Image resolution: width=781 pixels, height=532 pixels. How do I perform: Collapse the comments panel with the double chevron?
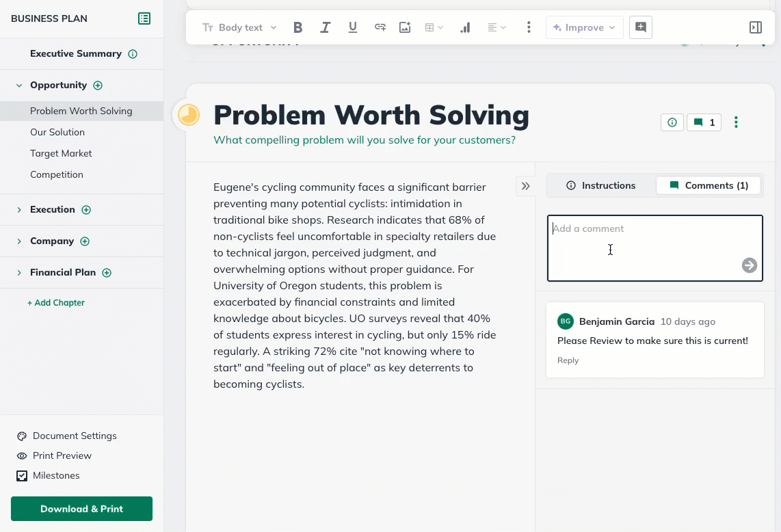[x=525, y=186]
